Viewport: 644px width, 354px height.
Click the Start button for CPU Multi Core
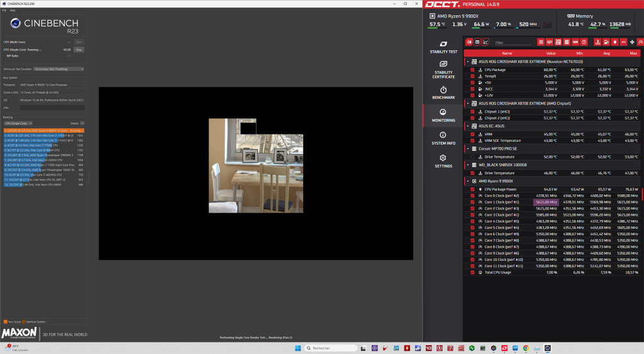point(79,42)
